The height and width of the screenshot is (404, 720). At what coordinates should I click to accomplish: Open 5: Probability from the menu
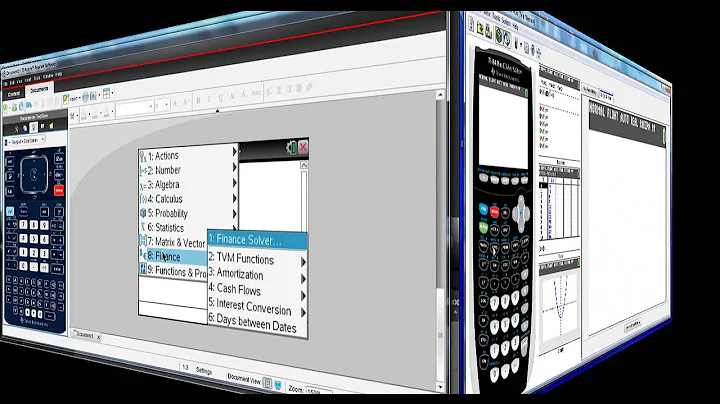pyautogui.click(x=188, y=213)
